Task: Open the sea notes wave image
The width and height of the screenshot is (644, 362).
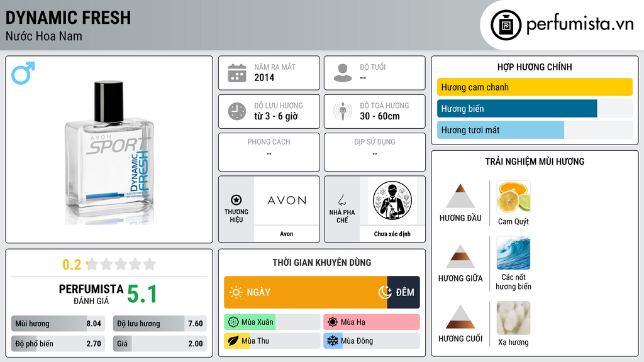Action: [x=513, y=253]
